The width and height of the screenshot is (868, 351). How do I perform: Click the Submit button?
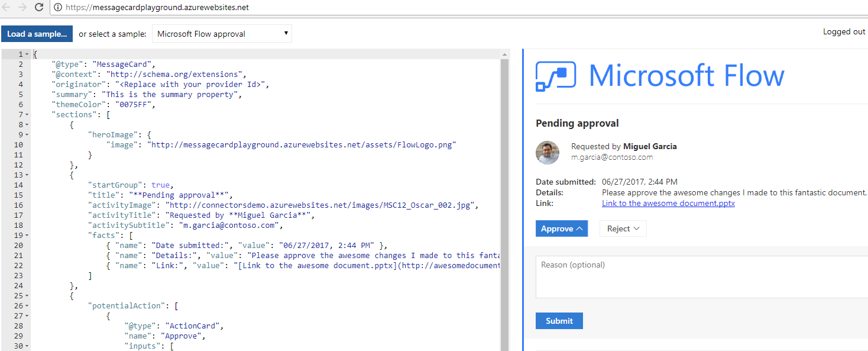(559, 321)
